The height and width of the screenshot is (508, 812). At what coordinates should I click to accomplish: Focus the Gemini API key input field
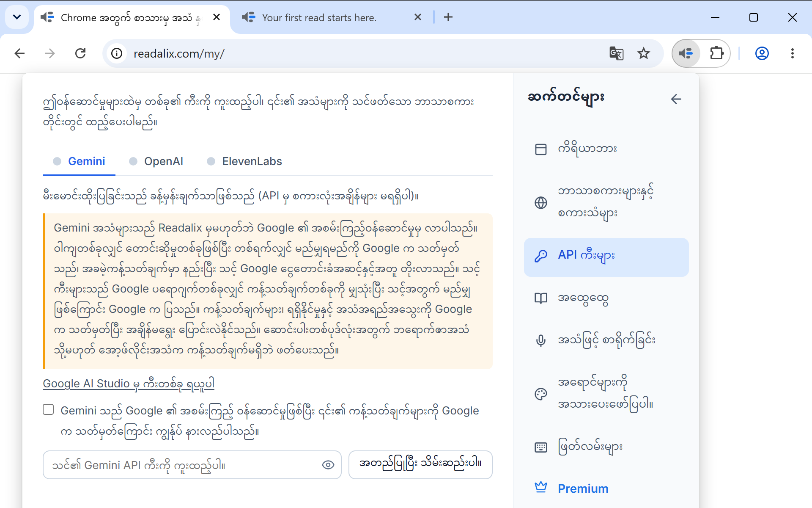(x=192, y=465)
